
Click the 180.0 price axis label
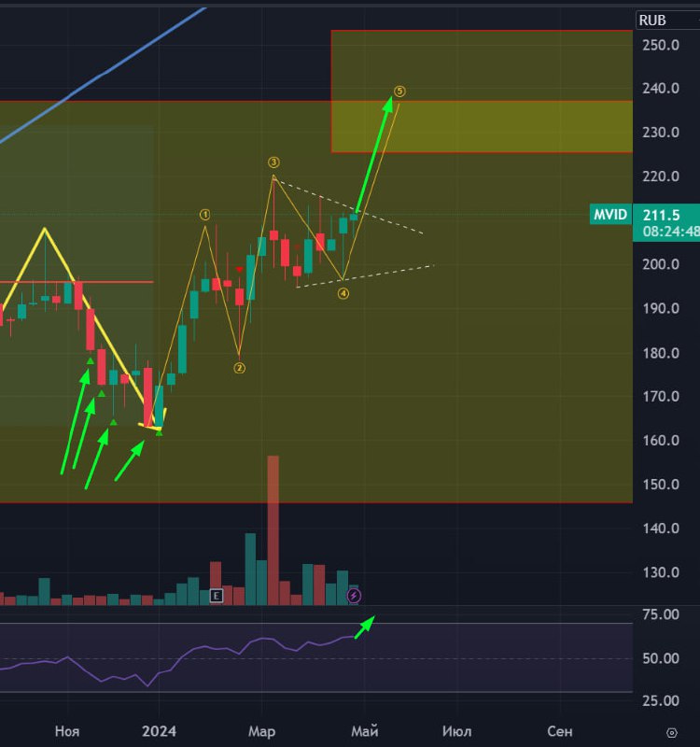(x=661, y=353)
